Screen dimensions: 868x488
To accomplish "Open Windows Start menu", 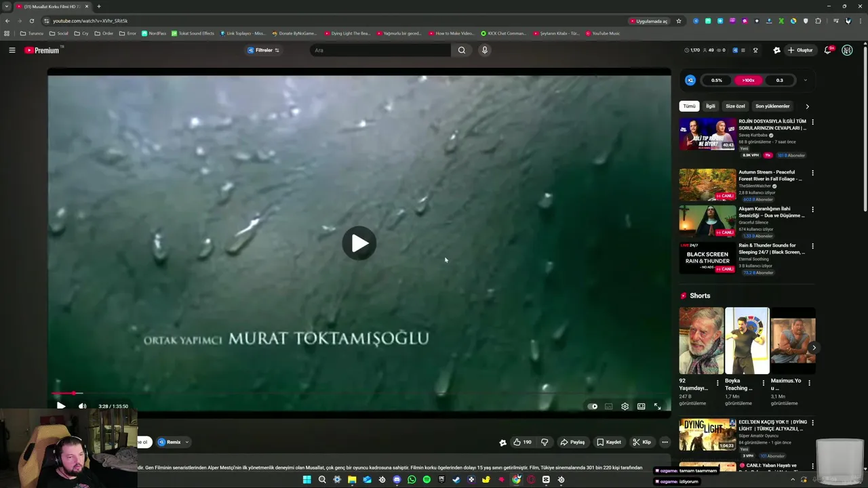I will point(307,480).
